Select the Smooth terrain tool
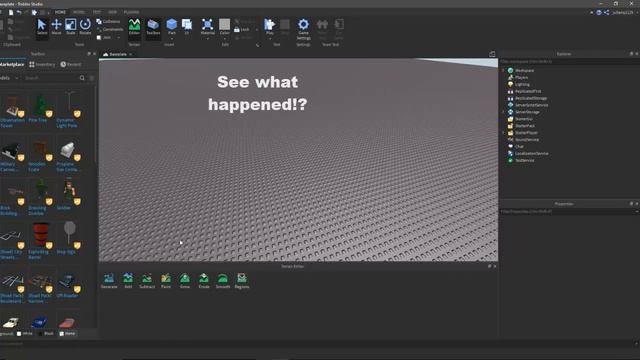640x360 pixels. click(x=223, y=281)
